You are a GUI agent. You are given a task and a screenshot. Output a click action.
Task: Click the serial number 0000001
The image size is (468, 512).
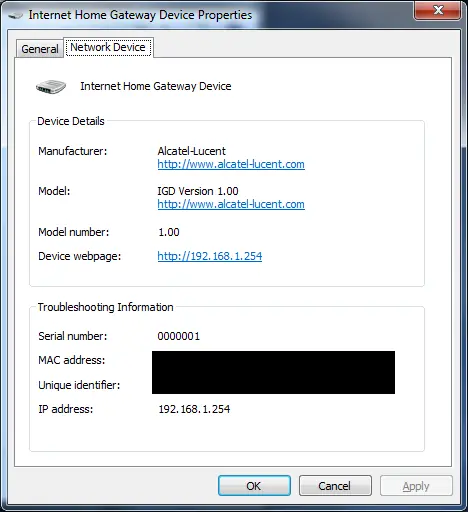(x=179, y=336)
